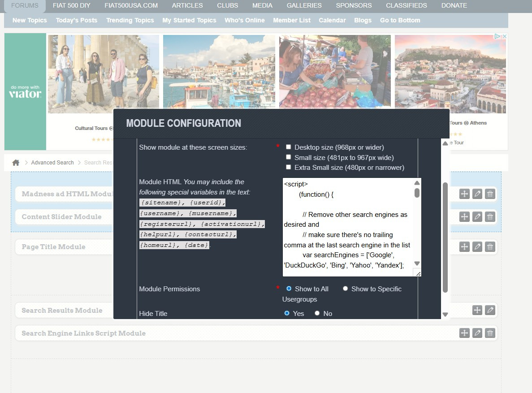Delete Search Engine Links Script Module

[490, 333]
